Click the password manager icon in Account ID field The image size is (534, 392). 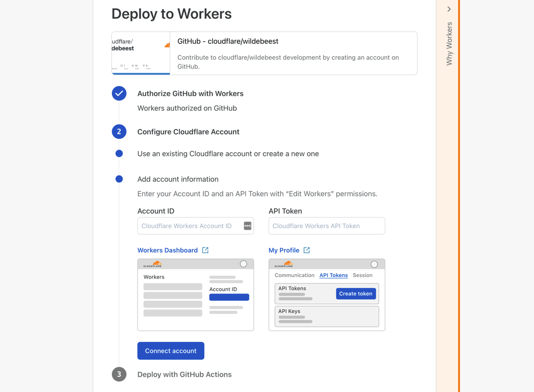click(248, 226)
